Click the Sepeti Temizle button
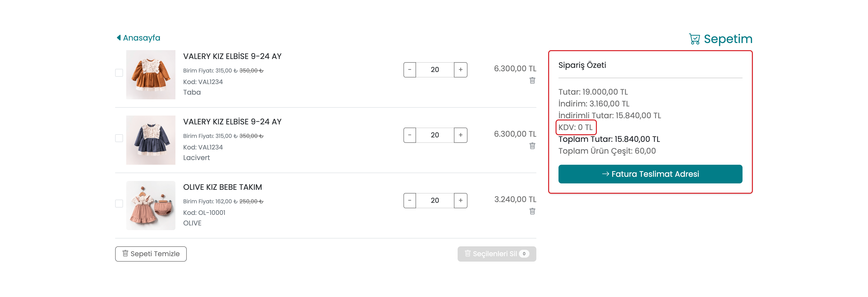Screen dimensions: 868x297 151,254
